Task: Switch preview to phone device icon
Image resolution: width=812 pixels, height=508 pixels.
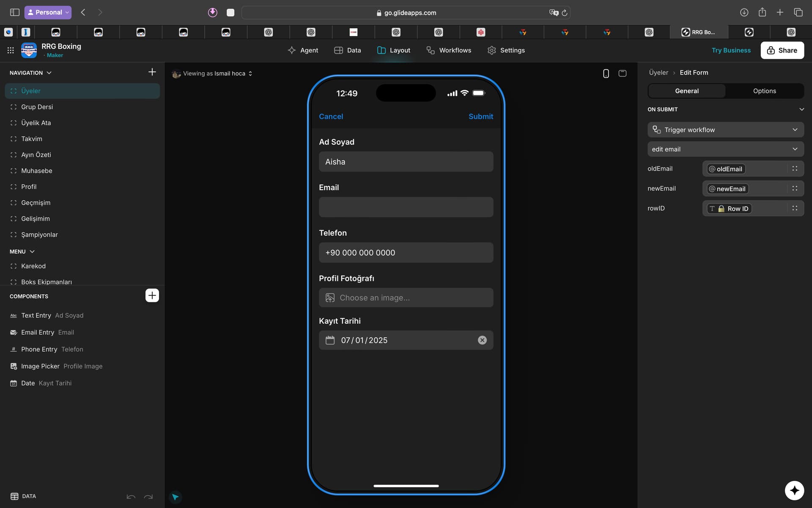Action: coord(606,73)
